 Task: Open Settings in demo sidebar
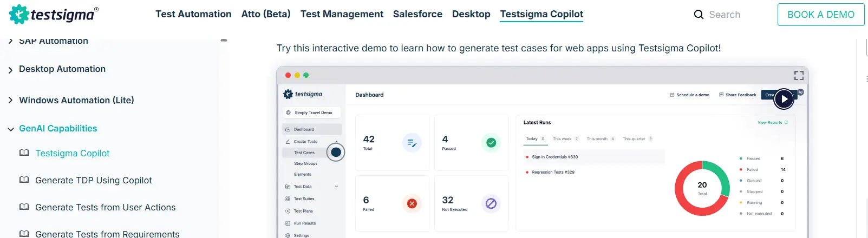click(x=302, y=235)
